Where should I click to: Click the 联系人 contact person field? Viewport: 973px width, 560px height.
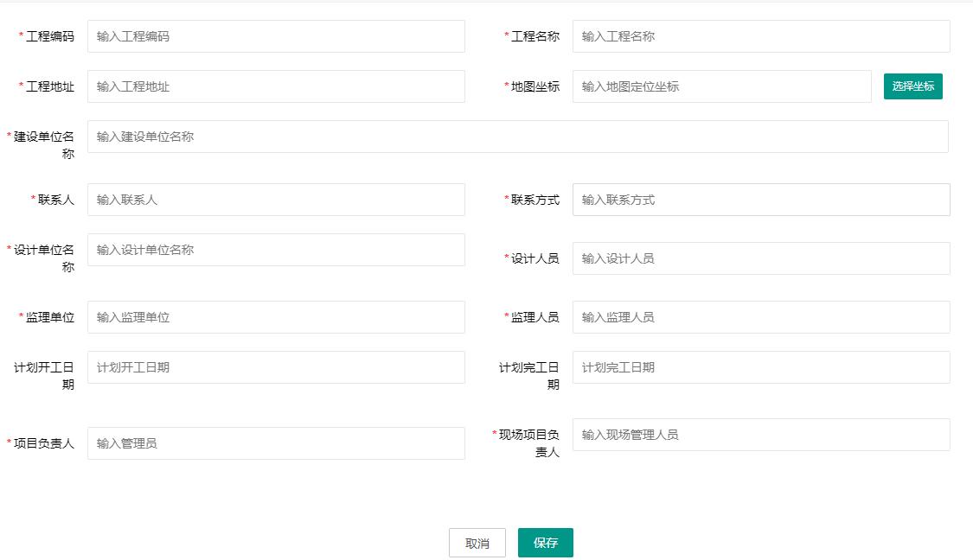point(275,200)
